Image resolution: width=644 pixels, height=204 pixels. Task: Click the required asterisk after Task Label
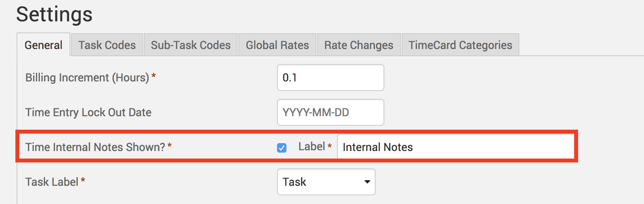(x=83, y=181)
